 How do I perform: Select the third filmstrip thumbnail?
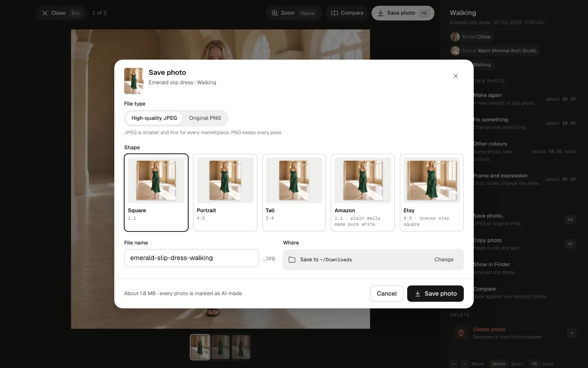[241, 347]
